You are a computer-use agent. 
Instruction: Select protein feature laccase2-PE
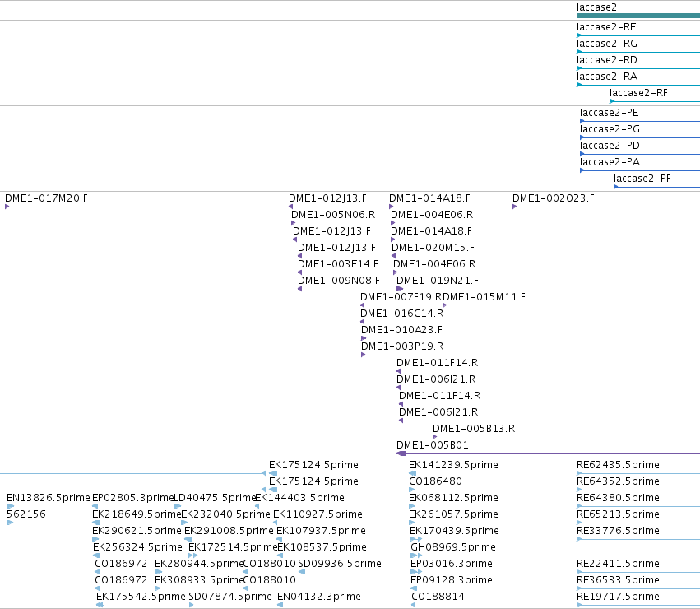pos(640,121)
